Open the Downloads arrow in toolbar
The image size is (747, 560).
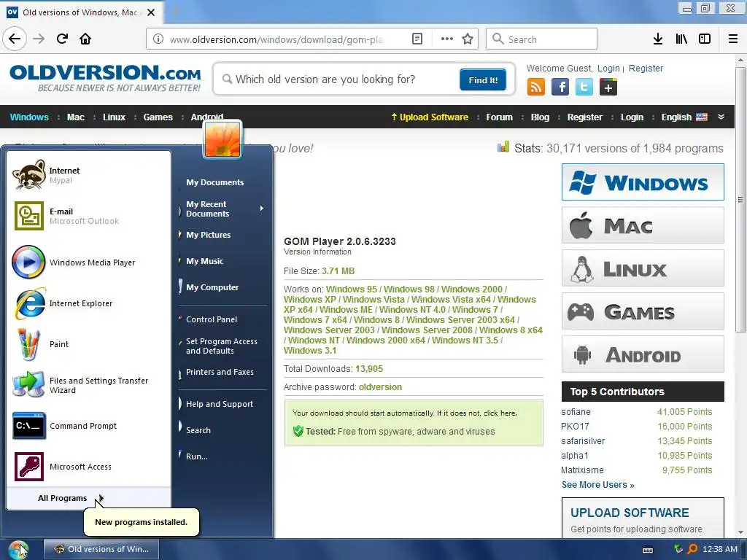[x=657, y=39]
